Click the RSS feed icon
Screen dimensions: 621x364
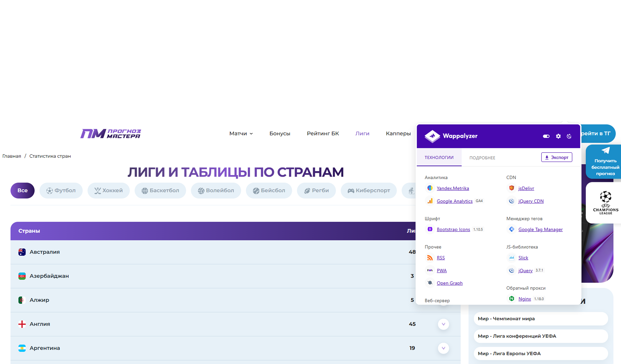click(430, 258)
